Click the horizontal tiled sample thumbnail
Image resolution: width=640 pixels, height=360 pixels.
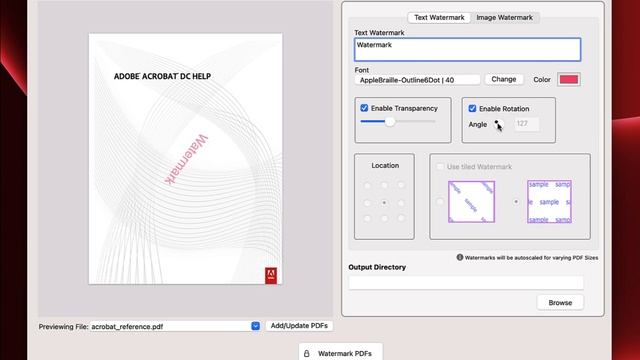click(x=549, y=202)
